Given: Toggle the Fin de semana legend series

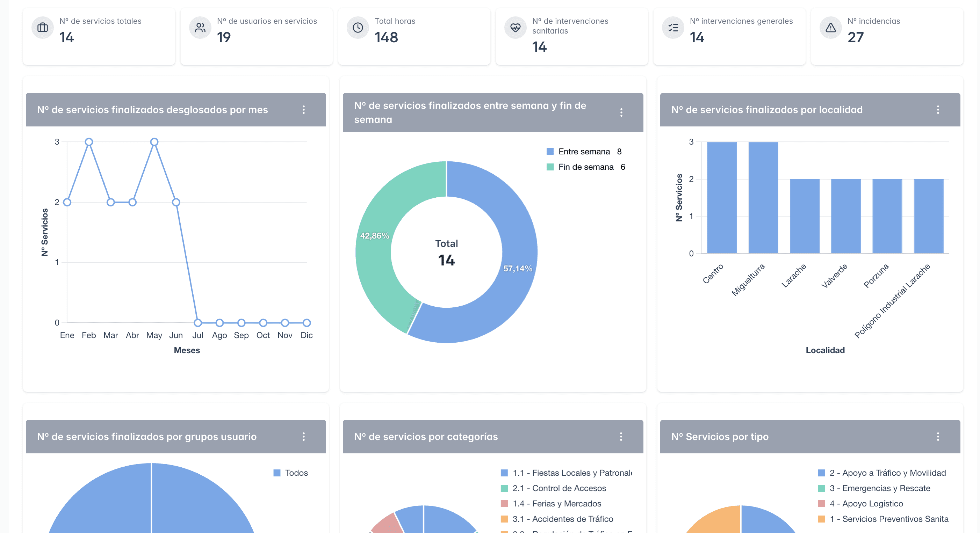Looking at the screenshot, I should tap(586, 167).
